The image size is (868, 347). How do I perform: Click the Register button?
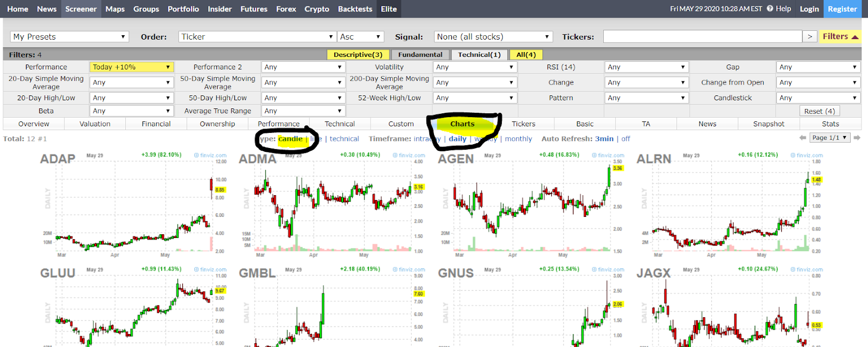(843, 9)
